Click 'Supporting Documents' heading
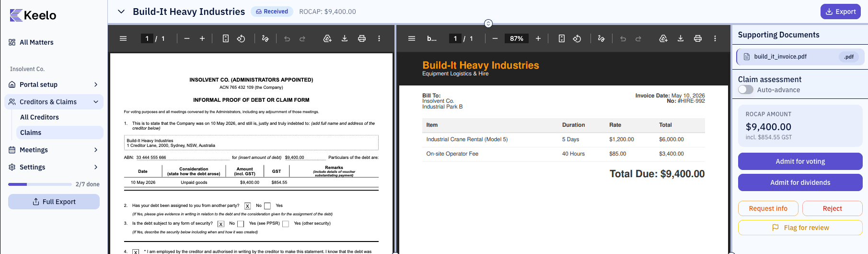The width and height of the screenshot is (868, 254). click(x=778, y=35)
